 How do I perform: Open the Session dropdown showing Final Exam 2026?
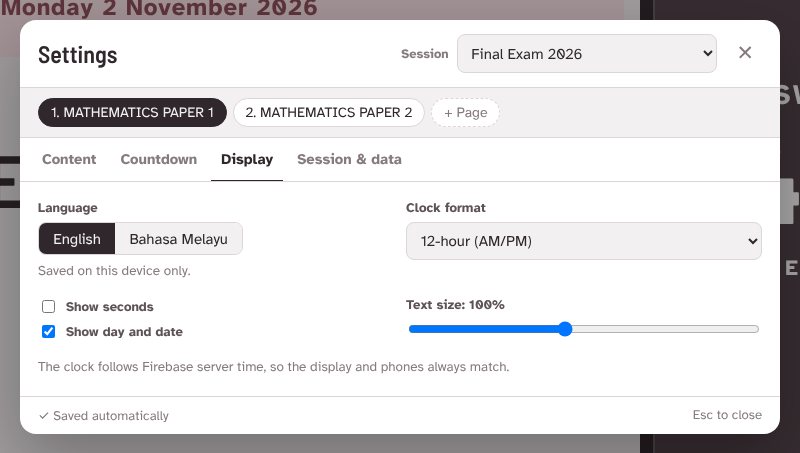587,54
